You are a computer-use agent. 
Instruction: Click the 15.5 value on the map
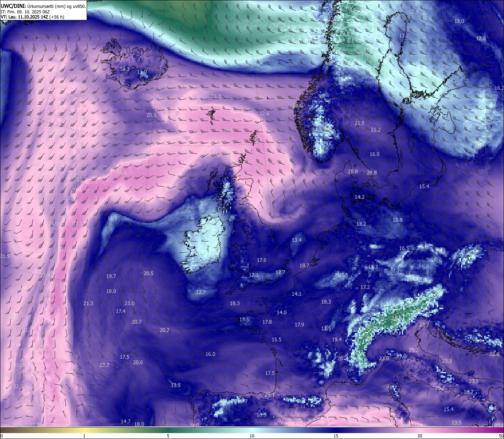(276, 339)
